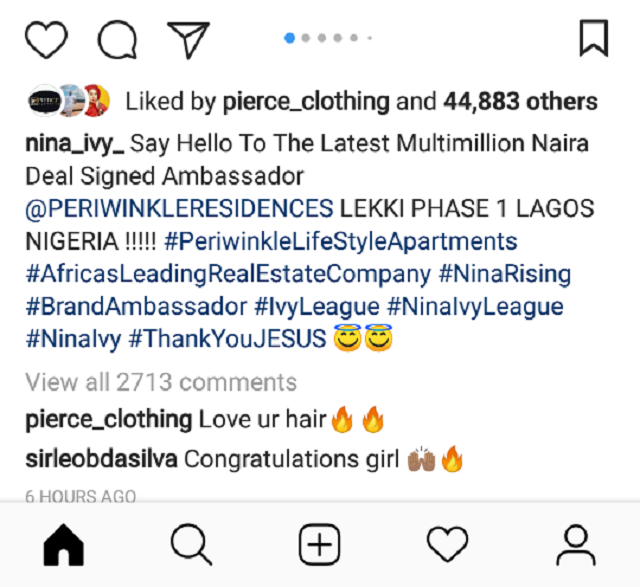Create new post with plus icon

tap(320, 545)
